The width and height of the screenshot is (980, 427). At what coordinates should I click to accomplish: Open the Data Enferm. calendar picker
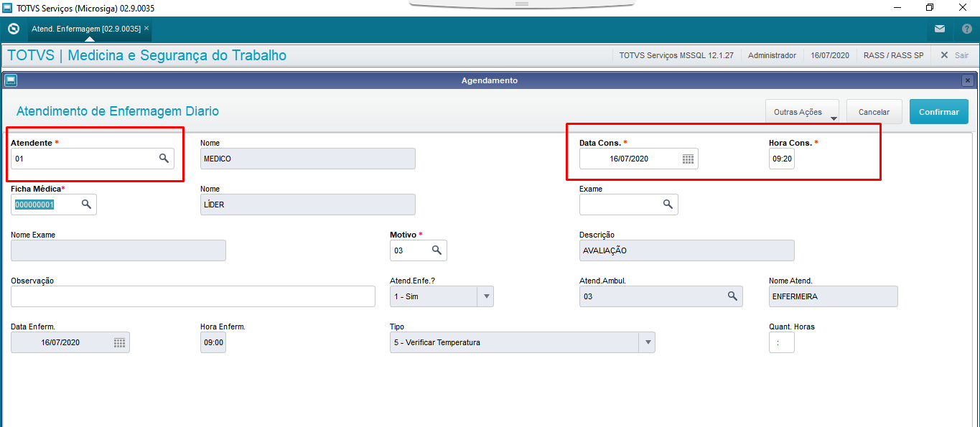(x=119, y=342)
